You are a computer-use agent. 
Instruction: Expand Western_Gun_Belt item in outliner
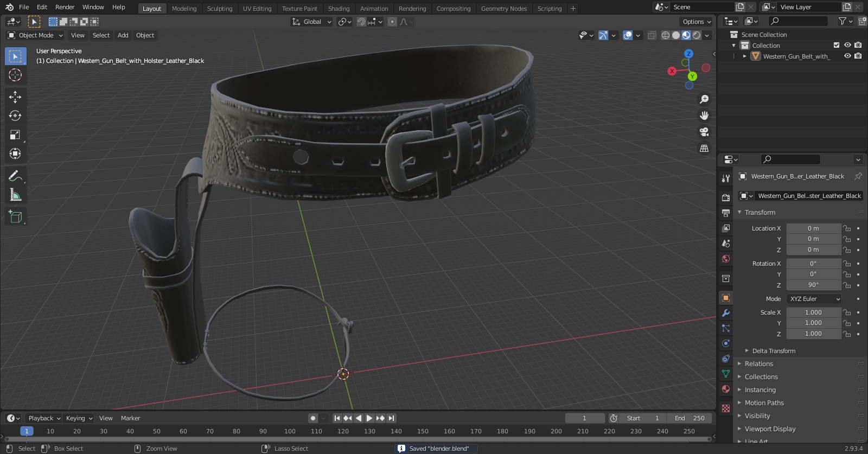click(745, 56)
